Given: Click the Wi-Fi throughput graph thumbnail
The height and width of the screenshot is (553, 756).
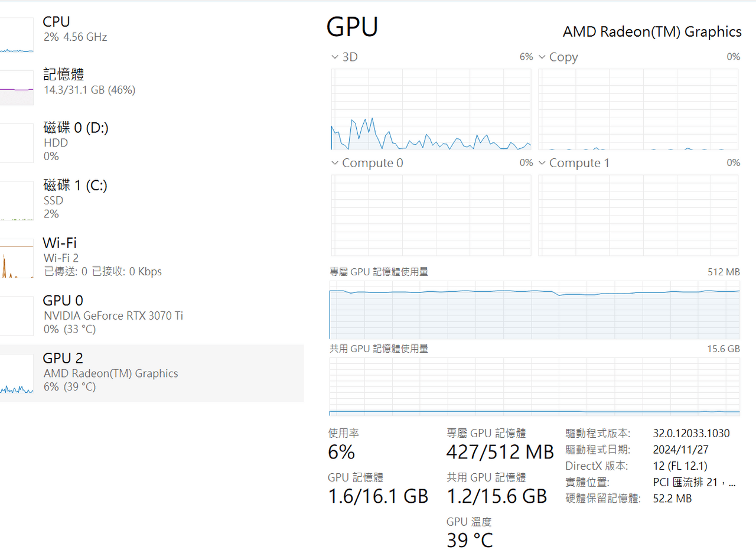Looking at the screenshot, I should click(x=16, y=258).
